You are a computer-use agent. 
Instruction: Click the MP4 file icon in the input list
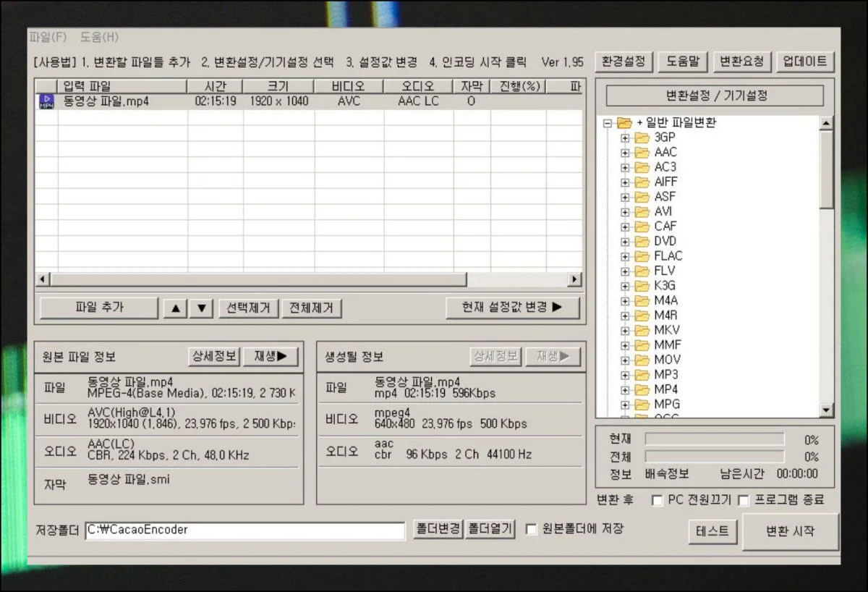coord(46,101)
